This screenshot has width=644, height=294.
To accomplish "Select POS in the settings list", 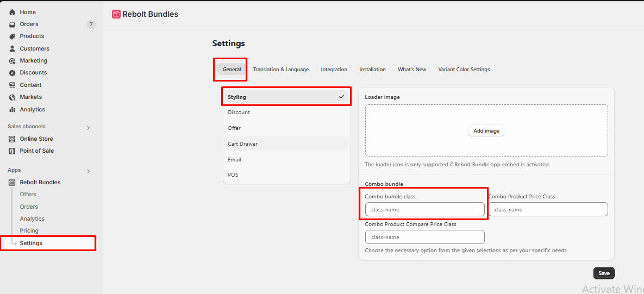I will point(286,175).
